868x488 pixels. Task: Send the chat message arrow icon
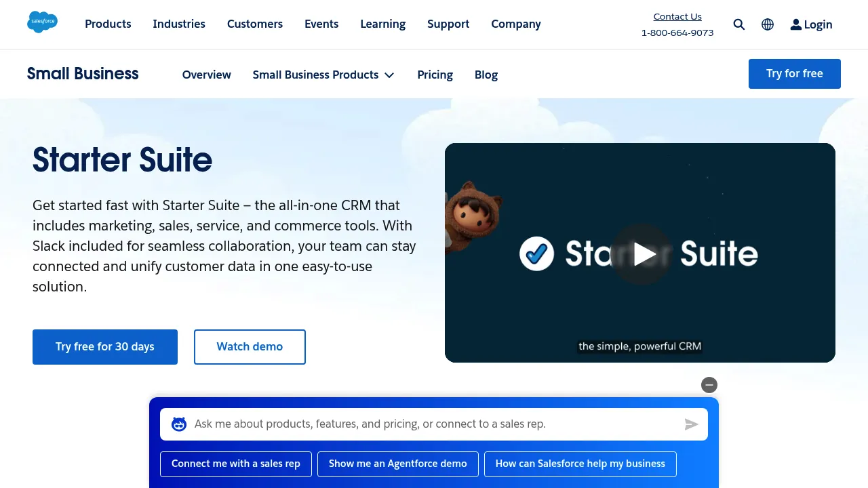pos(691,424)
